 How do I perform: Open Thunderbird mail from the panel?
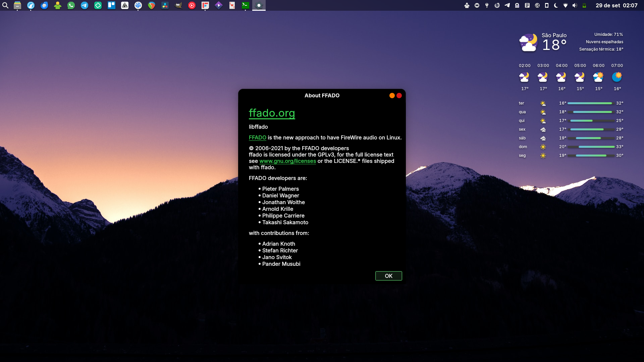44,5
